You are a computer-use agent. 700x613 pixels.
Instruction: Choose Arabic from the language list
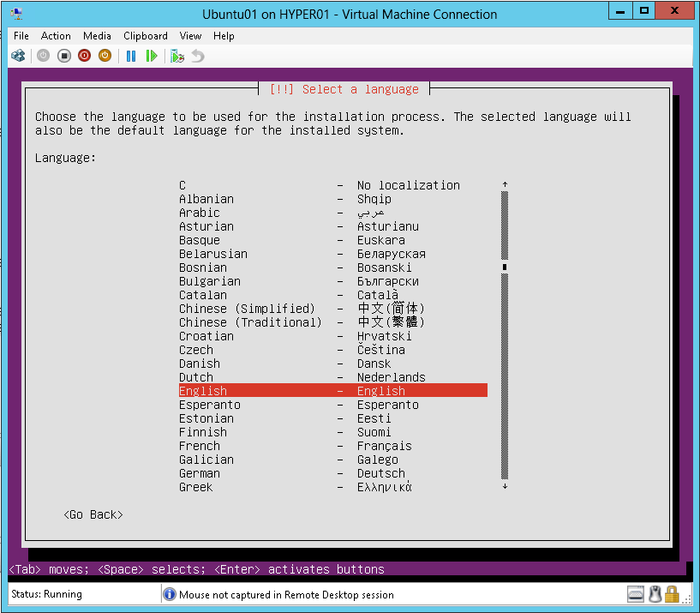tap(333, 213)
